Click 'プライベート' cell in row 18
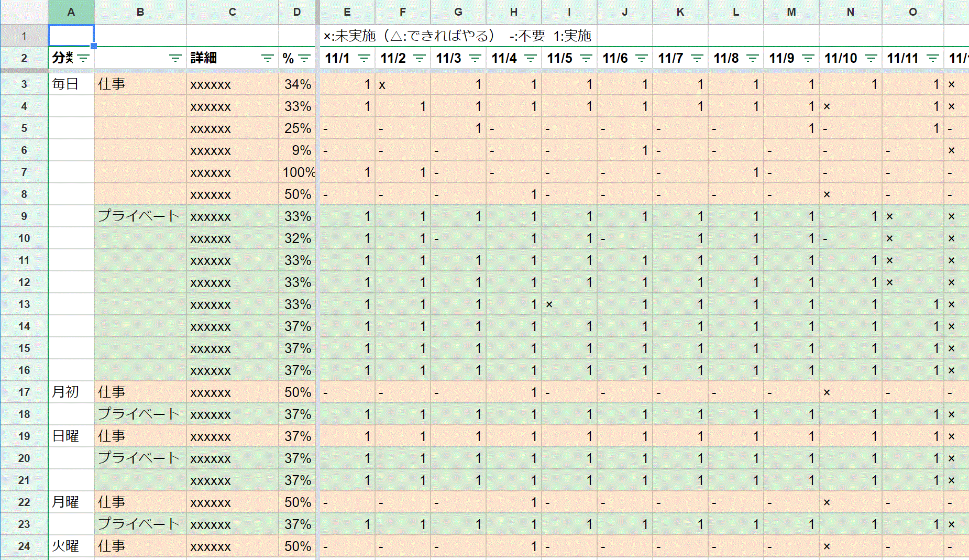This screenshot has width=969, height=560. [x=140, y=414]
